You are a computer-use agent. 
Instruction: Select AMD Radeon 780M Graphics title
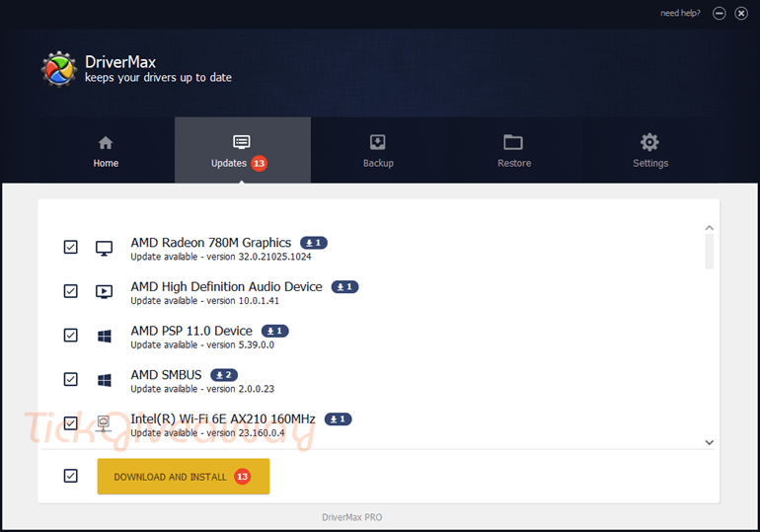tap(211, 243)
